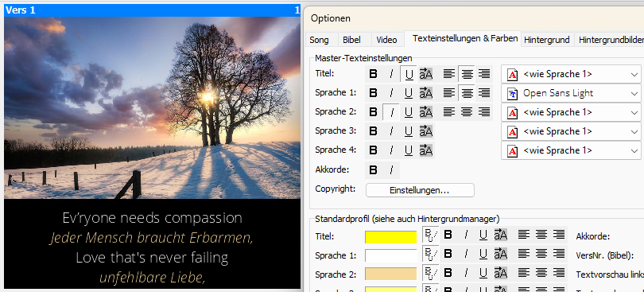Toggle italic for Titel in Master-Texteinstellungen

click(x=391, y=74)
